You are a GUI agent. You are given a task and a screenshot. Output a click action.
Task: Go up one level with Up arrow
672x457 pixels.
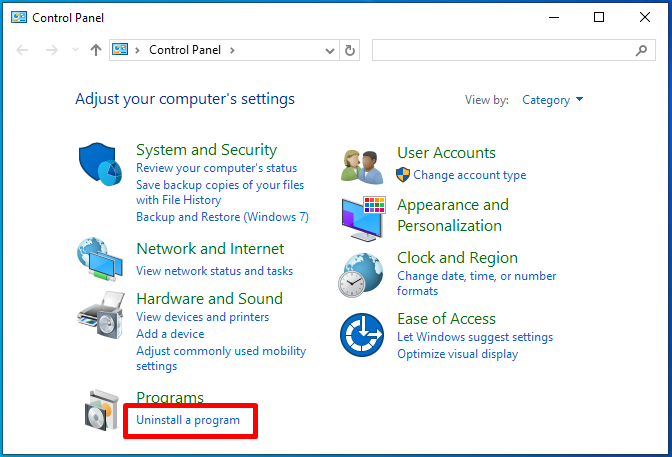point(96,50)
